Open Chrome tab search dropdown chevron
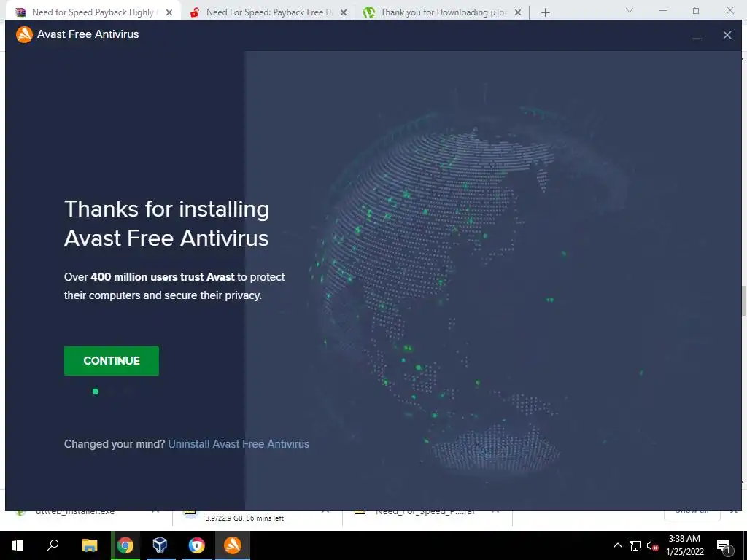747x560 pixels. [x=630, y=10]
